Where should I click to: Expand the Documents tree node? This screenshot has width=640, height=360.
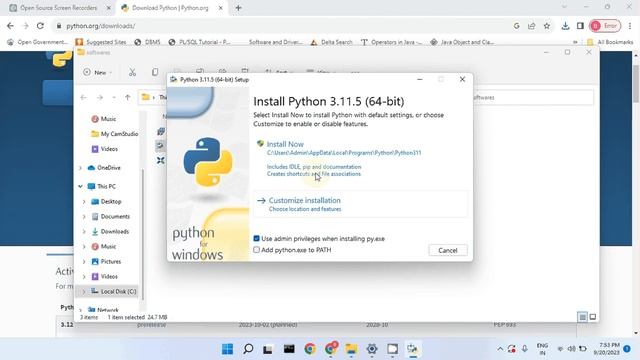pos(84,216)
